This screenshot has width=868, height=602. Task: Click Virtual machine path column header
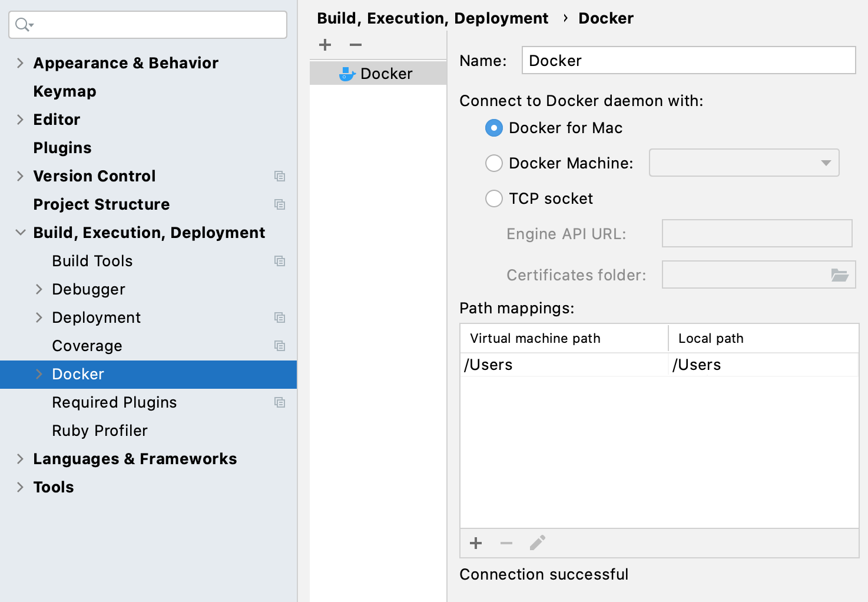tap(564, 338)
